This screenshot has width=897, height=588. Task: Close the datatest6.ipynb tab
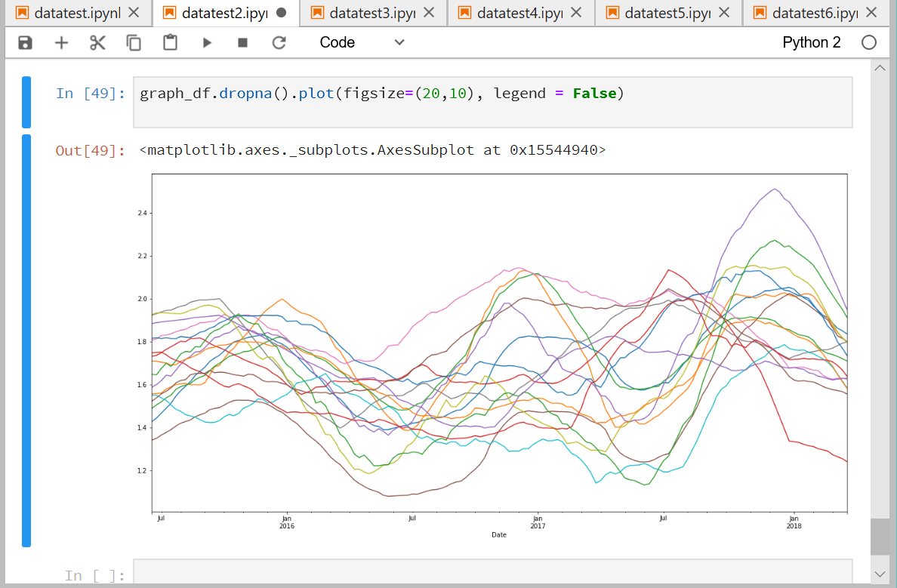tap(871, 12)
